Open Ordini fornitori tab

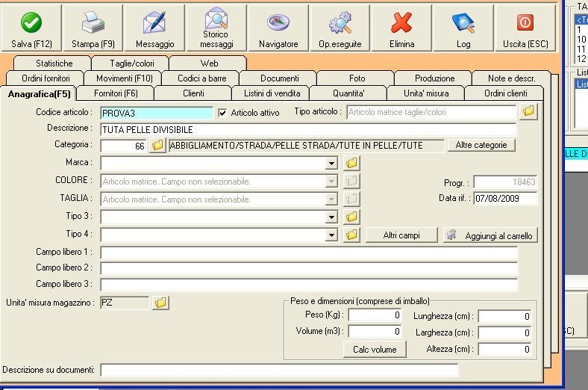coord(46,78)
